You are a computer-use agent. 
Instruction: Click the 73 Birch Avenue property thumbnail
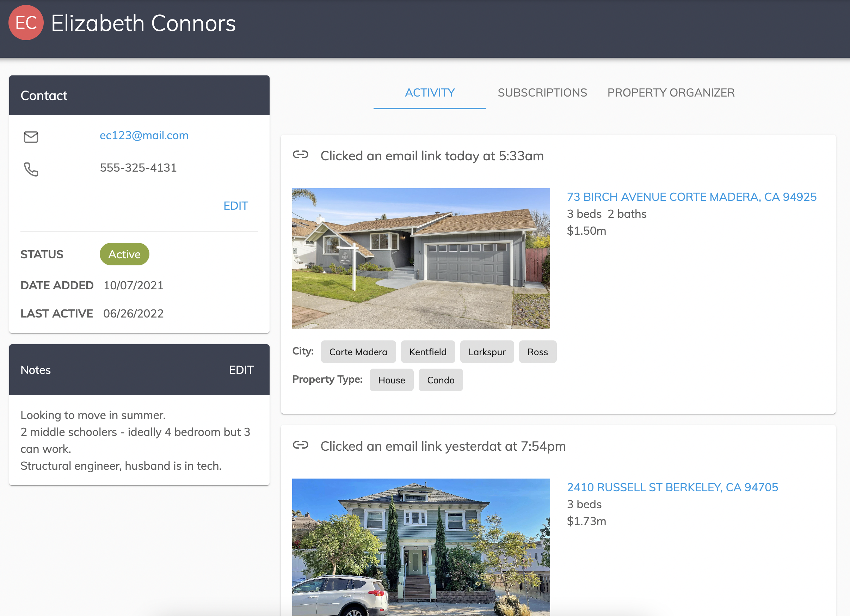[x=422, y=258]
